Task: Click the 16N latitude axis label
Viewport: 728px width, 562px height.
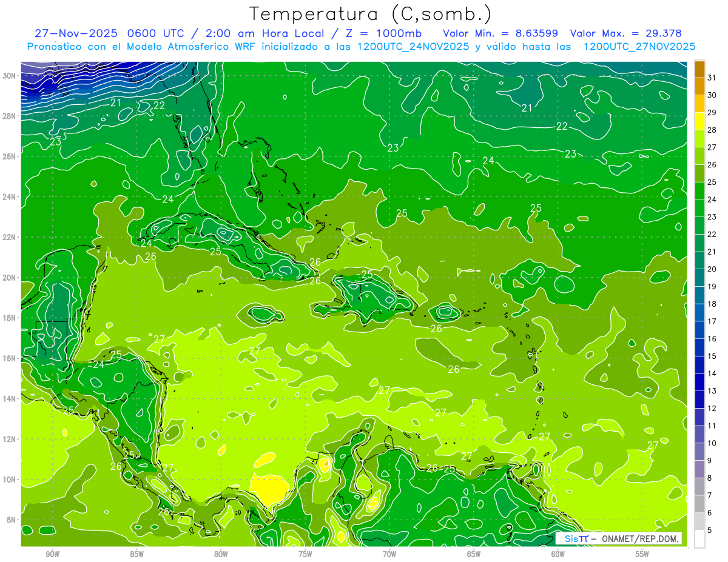Action: [x=10, y=358]
